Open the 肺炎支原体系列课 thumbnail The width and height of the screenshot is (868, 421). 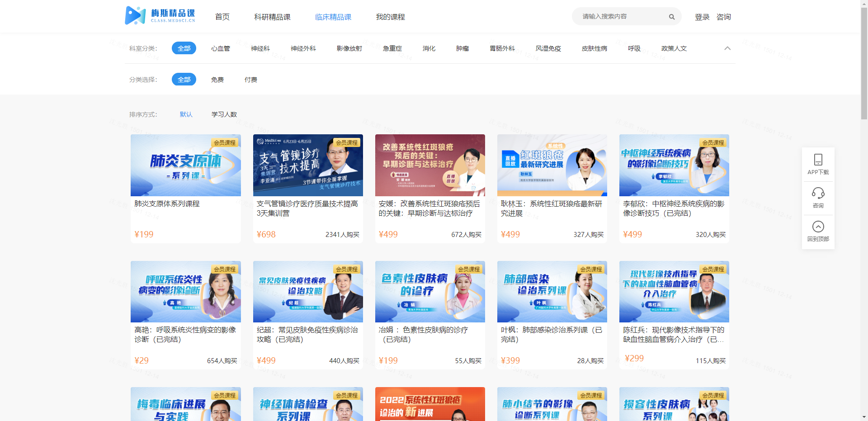click(x=186, y=165)
